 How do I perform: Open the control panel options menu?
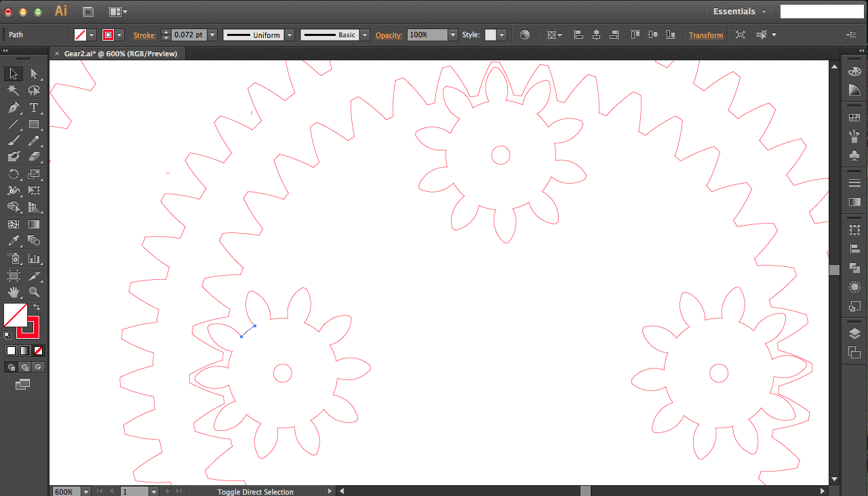tap(851, 35)
